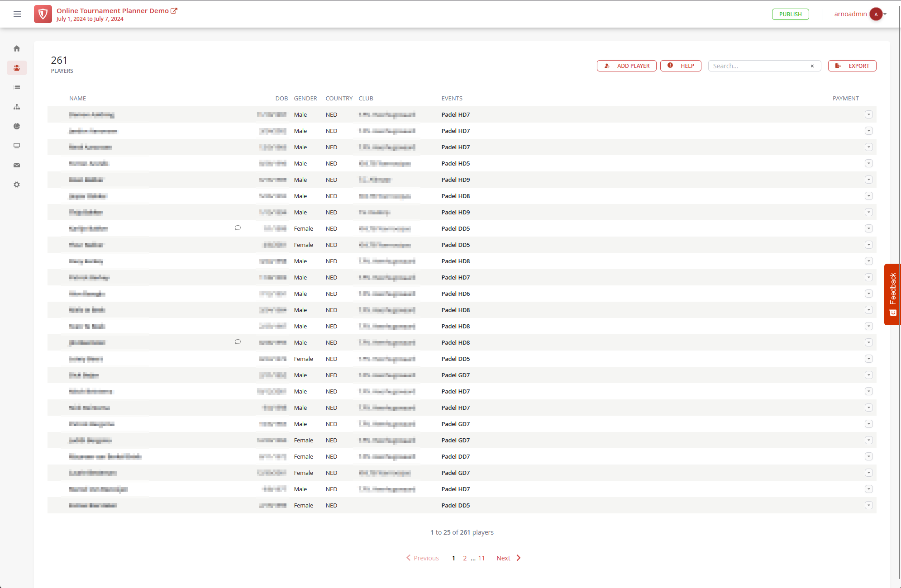The height and width of the screenshot is (588, 901).
Task: Expand row options for first Padel HD7 player
Action: 868,114
